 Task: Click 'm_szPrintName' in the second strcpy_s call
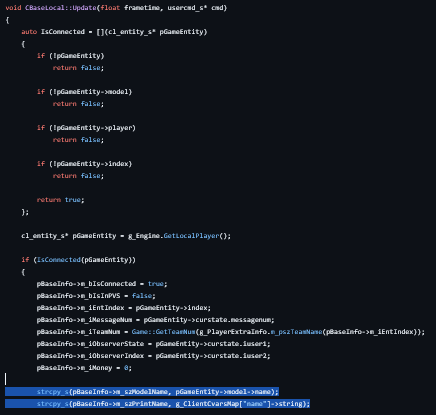[141, 404]
